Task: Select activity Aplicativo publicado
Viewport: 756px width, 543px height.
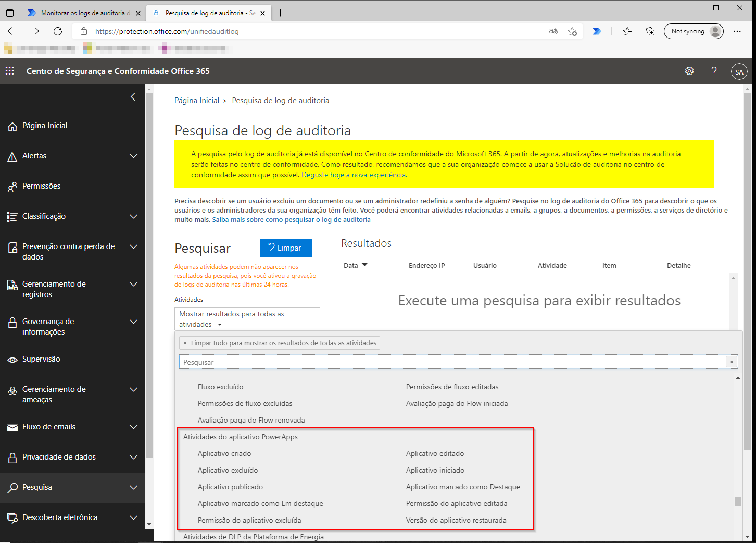Action: pyautogui.click(x=231, y=487)
